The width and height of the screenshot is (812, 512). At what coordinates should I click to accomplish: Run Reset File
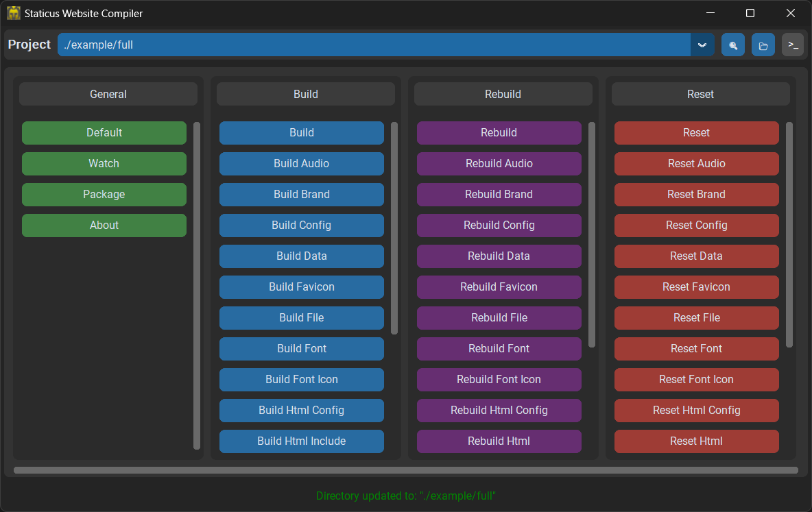tap(697, 318)
